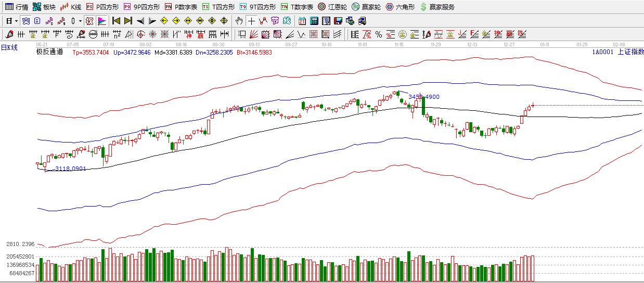The height and width of the screenshot is (283, 644).
Task: Expand the candlestick style dropdown arrow
Action: pyautogui.click(x=80, y=21)
